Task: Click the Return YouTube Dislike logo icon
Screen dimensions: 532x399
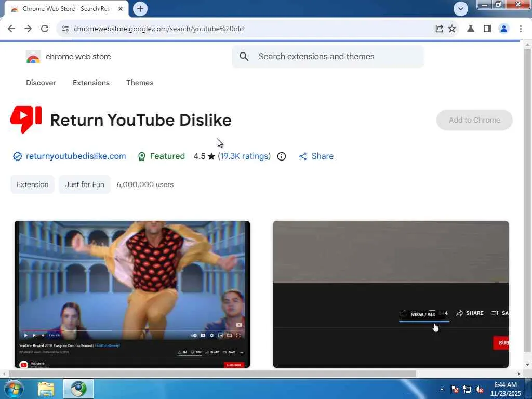Action: tap(26, 120)
